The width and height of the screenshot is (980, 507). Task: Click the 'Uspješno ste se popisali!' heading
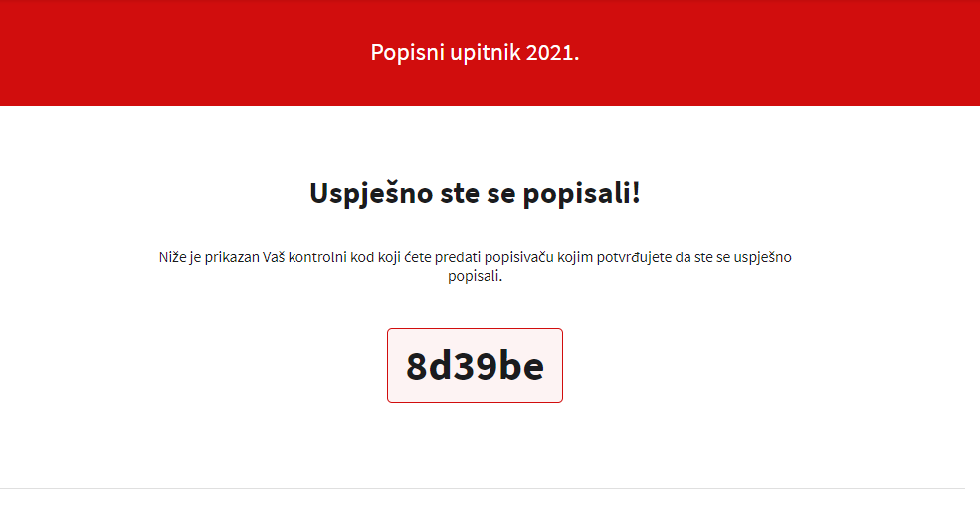tap(475, 193)
